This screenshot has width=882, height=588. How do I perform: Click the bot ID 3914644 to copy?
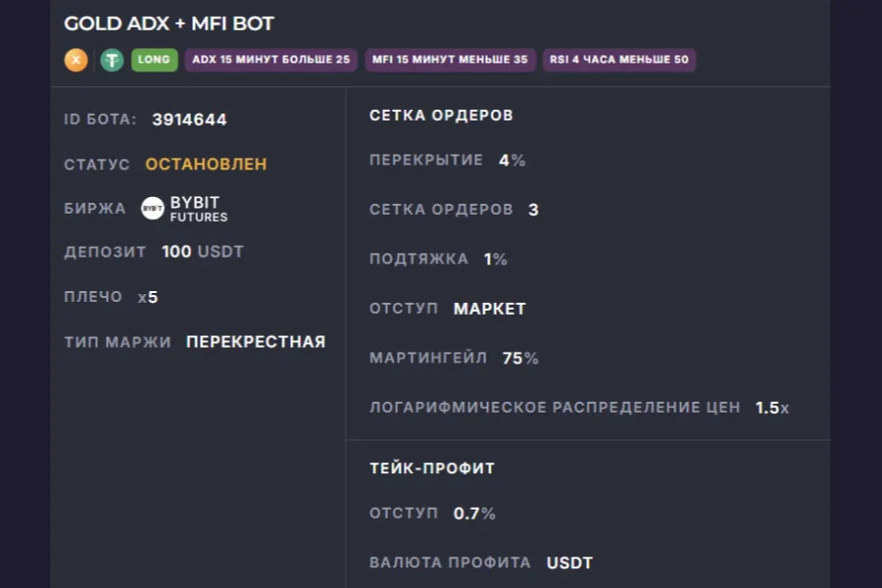click(188, 119)
